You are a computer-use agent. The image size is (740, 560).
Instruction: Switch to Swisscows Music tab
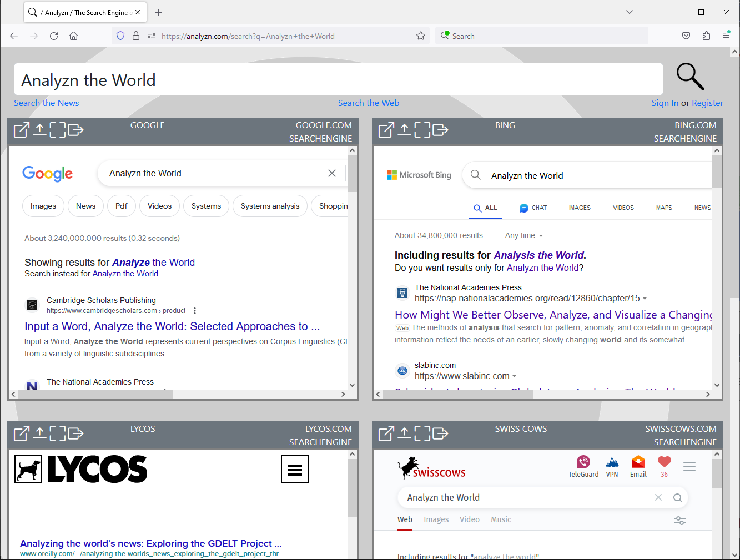pos(501,519)
